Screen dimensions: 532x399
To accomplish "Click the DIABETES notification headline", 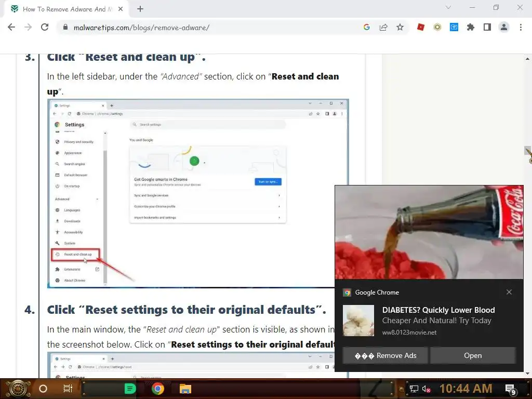I will (438, 310).
